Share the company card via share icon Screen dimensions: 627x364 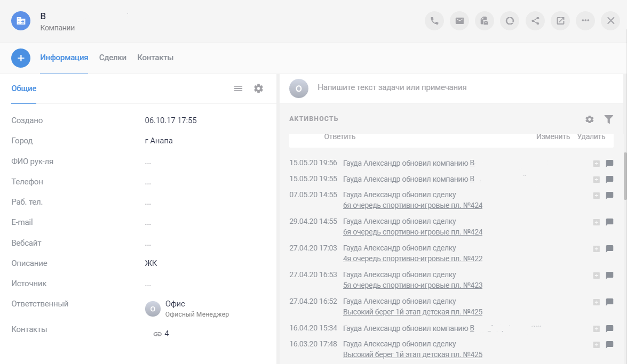(535, 21)
